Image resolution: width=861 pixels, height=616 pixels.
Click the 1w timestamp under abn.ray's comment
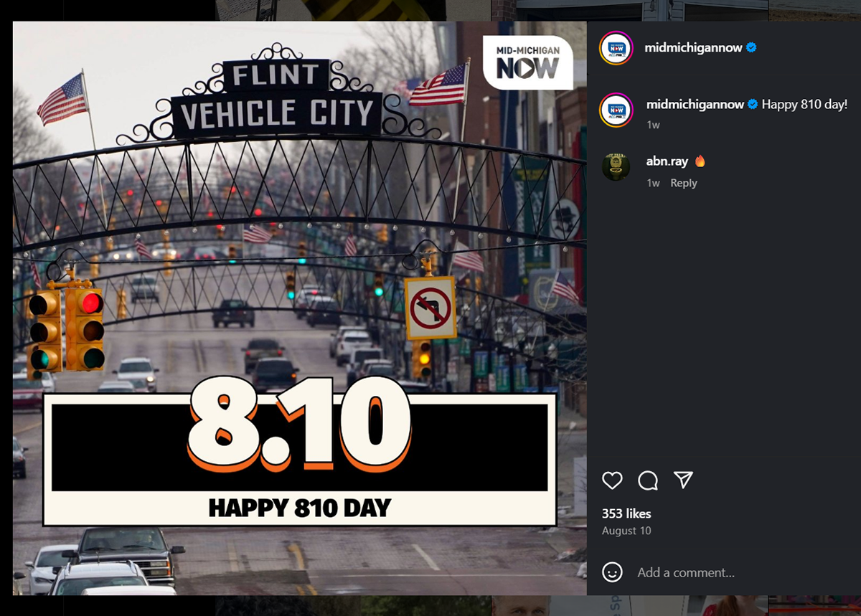click(x=653, y=183)
